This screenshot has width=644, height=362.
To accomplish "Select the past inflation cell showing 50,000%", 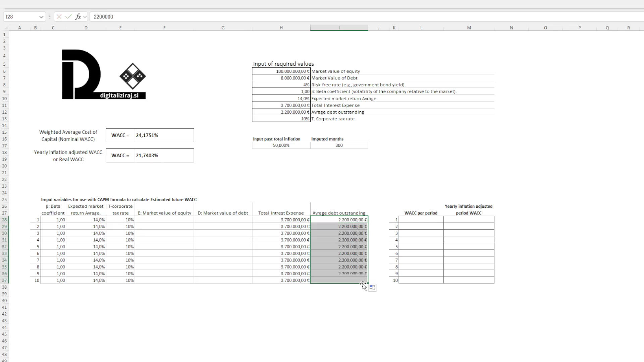I will (x=281, y=145).
